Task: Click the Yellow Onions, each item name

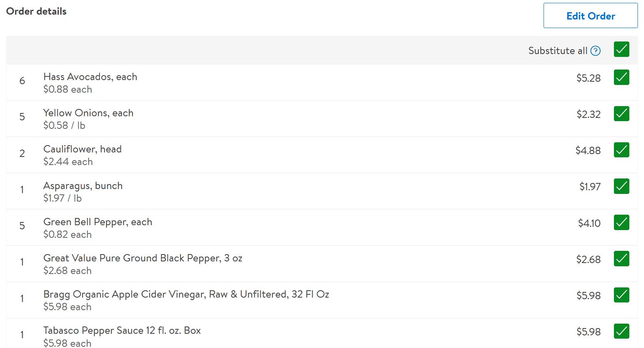Action: [x=88, y=113]
